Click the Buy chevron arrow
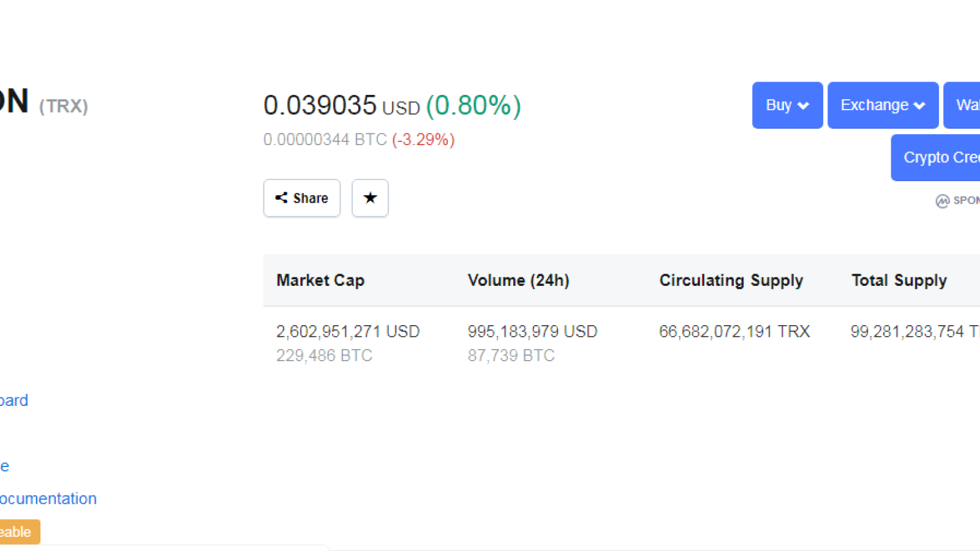This screenshot has width=980, height=551. tap(803, 106)
